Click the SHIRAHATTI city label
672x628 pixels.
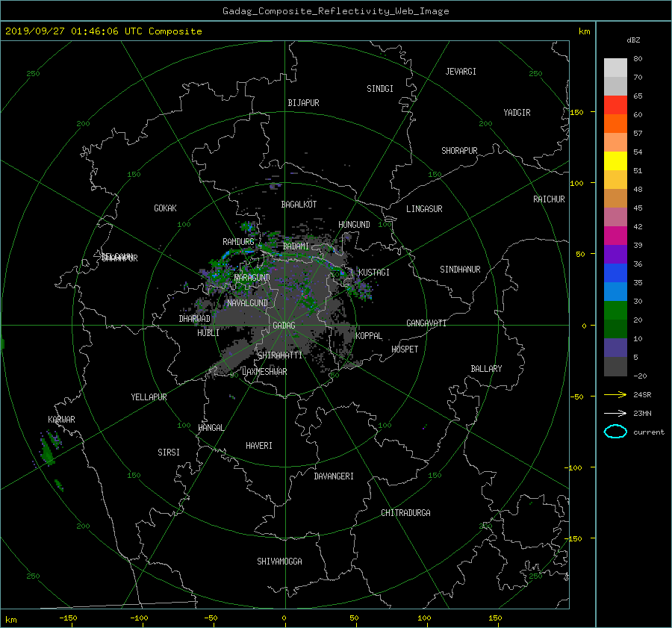[x=280, y=355]
